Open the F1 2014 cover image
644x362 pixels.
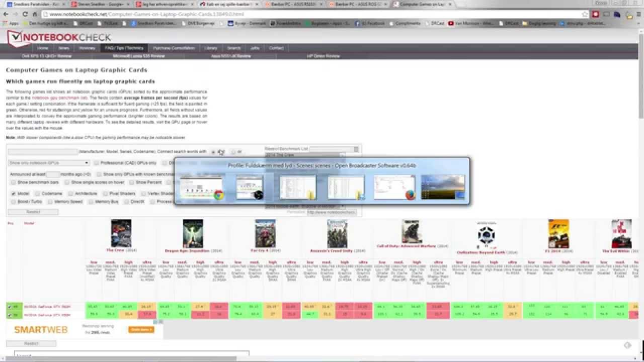coord(558,233)
